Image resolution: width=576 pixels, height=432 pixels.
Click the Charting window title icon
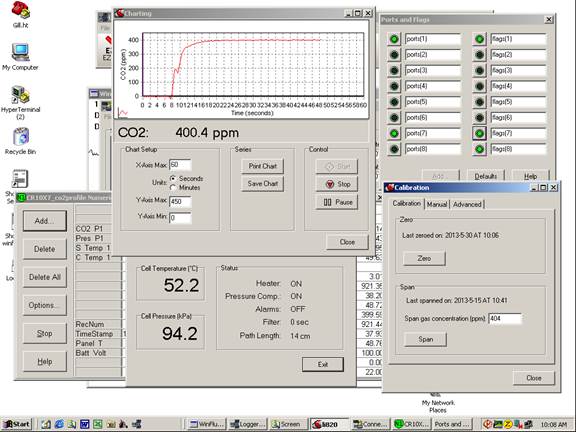(x=119, y=13)
